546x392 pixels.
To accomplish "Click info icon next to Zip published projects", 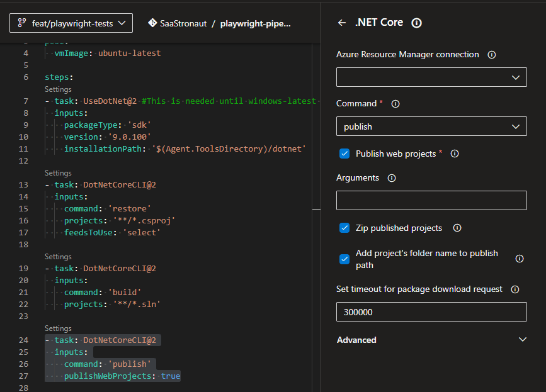I will click(457, 228).
